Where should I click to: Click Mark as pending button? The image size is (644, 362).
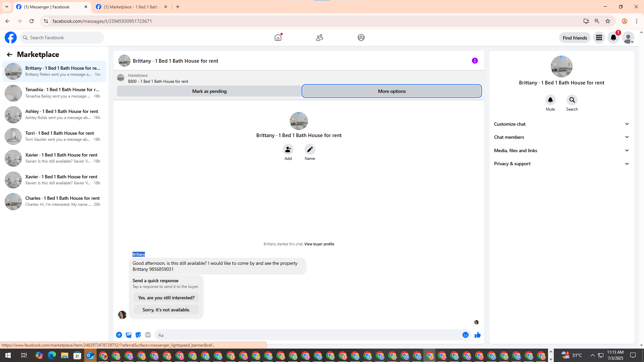click(x=209, y=91)
